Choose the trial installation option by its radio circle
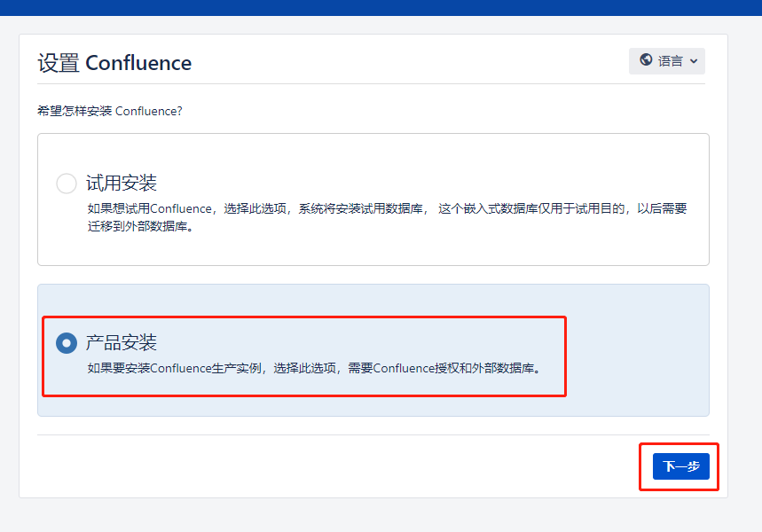762x532 pixels. point(66,183)
